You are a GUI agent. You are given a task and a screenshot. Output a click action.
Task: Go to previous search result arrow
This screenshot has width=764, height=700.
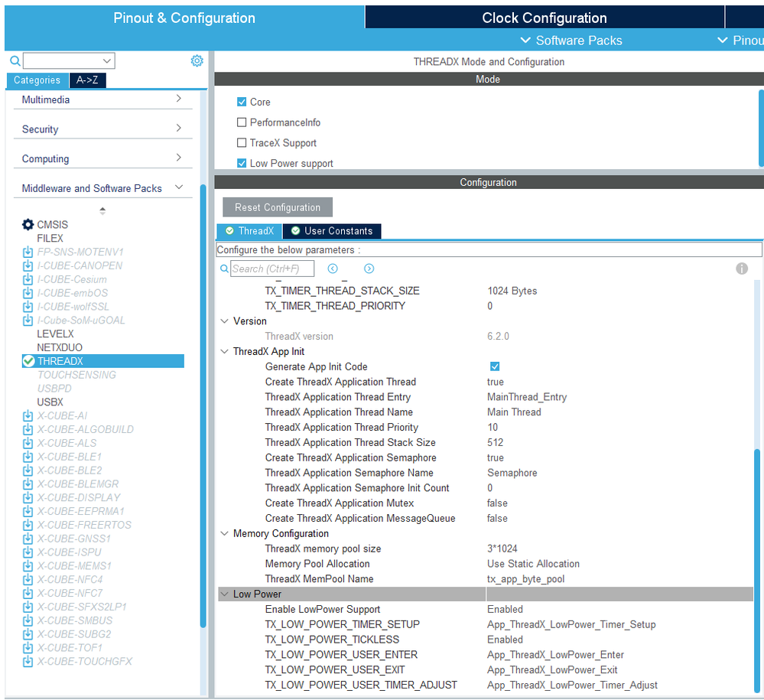pos(333,269)
